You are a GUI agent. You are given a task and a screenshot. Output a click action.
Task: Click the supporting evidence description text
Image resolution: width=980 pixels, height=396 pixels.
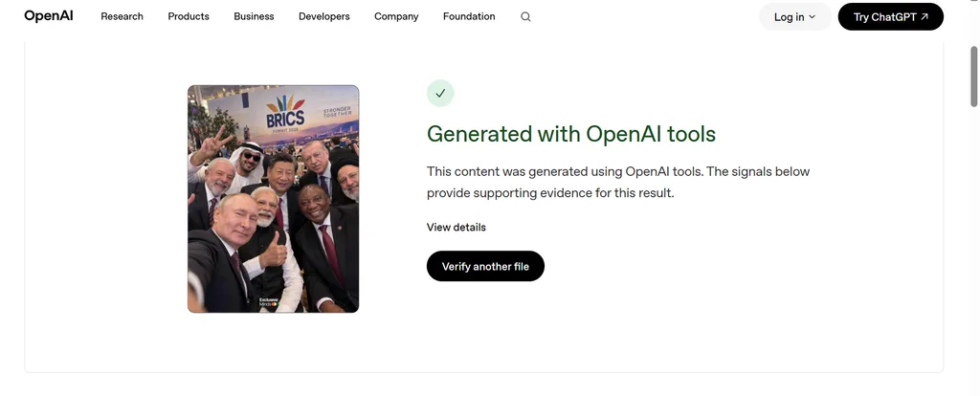click(618, 182)
